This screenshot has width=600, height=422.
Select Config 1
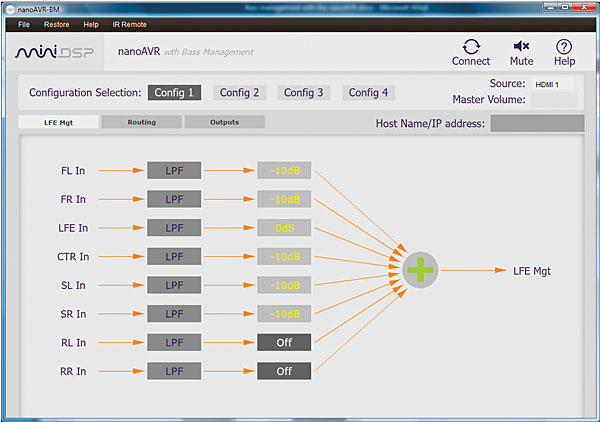pyautogui.click(x=174, y=93)
